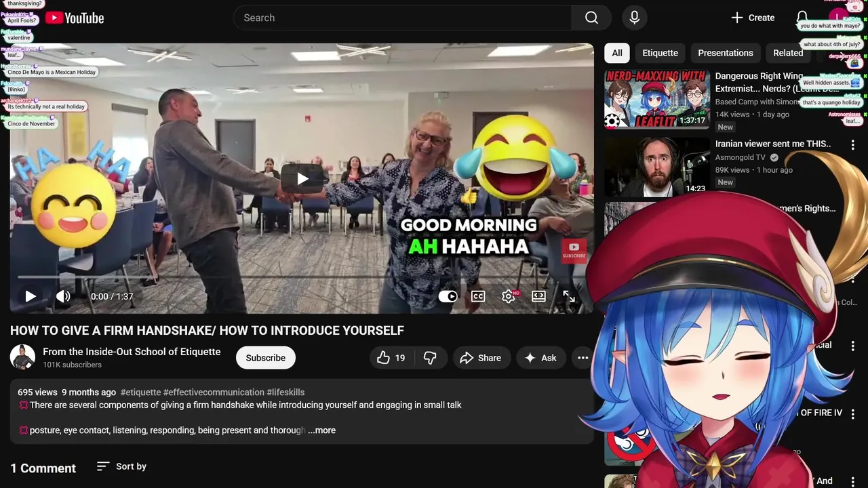Click the 101K subscribers text
This screenshot has width=868, height=488.
pos(72,365)
